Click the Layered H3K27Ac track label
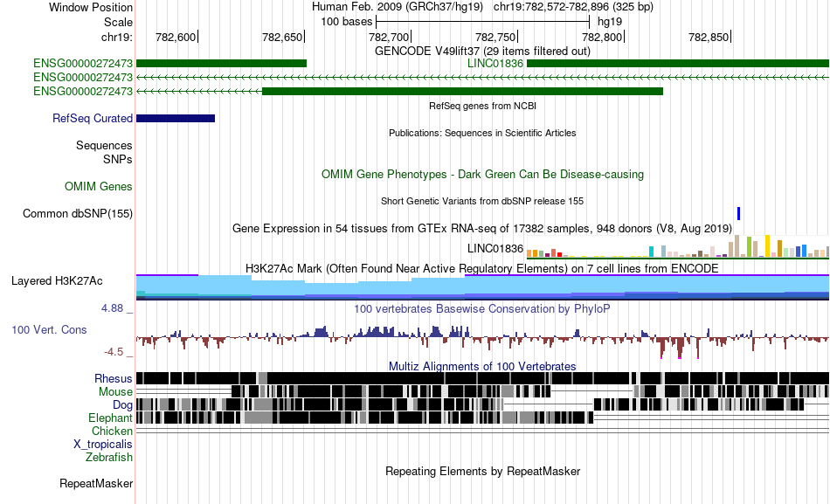830x504 pixels. [x=57, y=280]
